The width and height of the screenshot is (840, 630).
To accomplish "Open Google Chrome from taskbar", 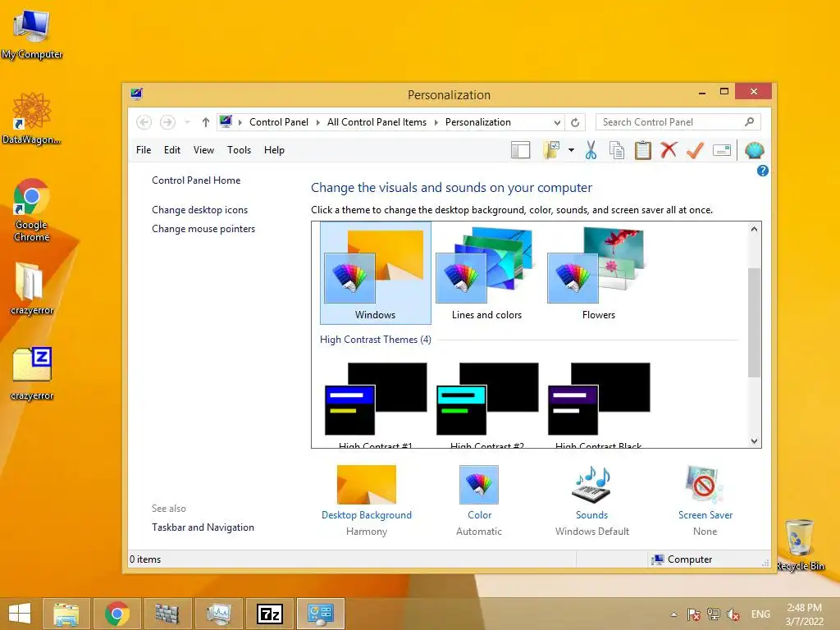I will pos(116,614).
